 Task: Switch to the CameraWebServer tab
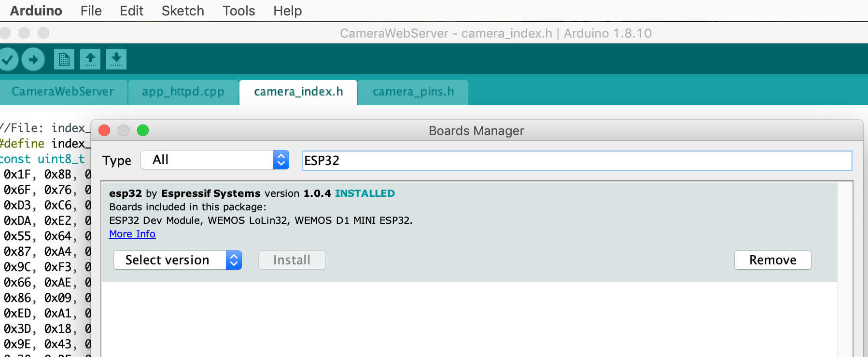coord(63,92)
